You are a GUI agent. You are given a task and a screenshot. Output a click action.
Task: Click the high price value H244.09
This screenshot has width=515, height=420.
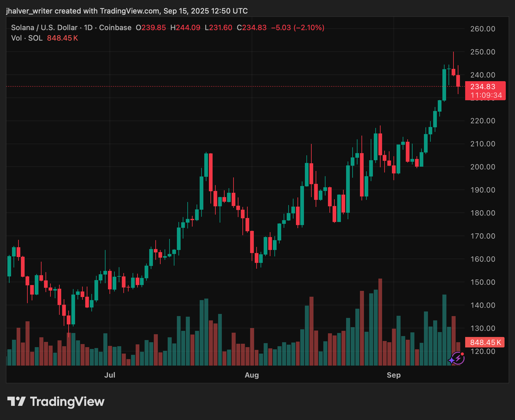(185, 28)
